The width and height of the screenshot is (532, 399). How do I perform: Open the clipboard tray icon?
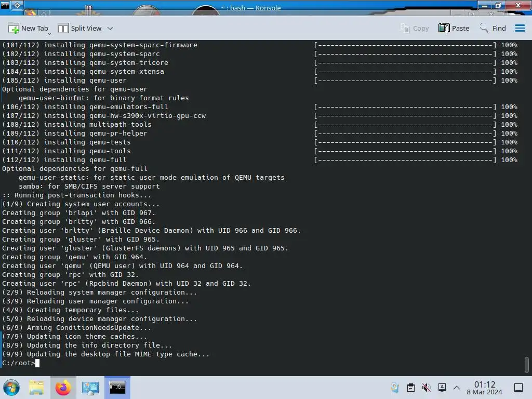click(411, 388)
